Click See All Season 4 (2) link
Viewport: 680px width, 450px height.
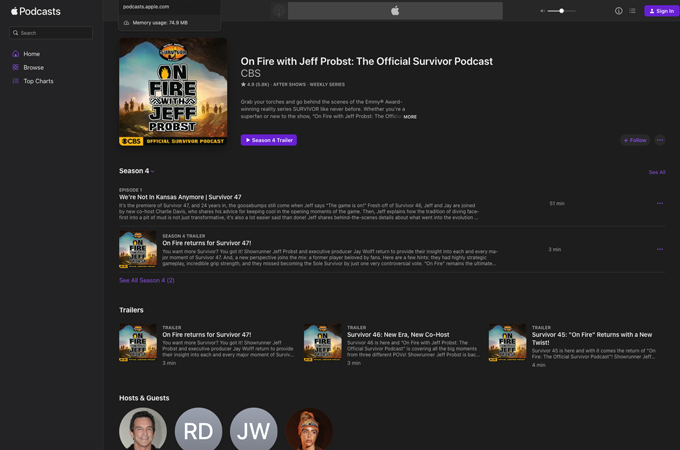tap(147, 280)
